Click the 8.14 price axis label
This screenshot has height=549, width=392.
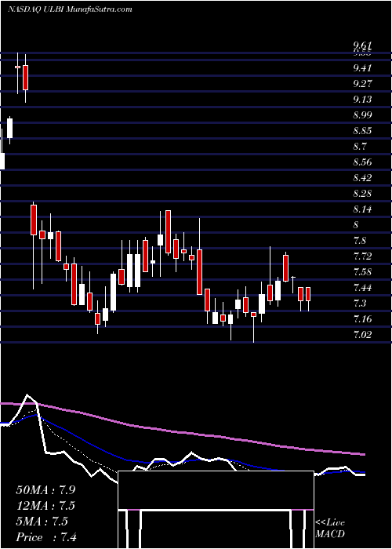coord(362,209)
